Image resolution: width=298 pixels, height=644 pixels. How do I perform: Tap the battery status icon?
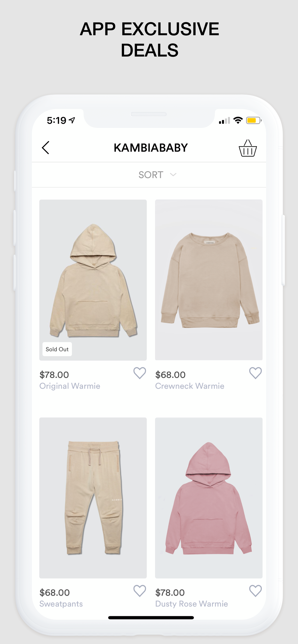(x=254, y=121)
